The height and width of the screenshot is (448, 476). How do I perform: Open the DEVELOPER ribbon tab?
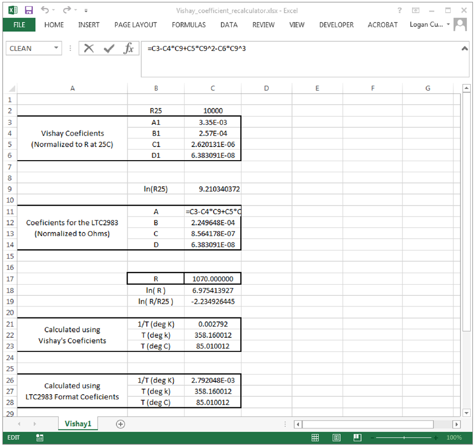point(336,25)
